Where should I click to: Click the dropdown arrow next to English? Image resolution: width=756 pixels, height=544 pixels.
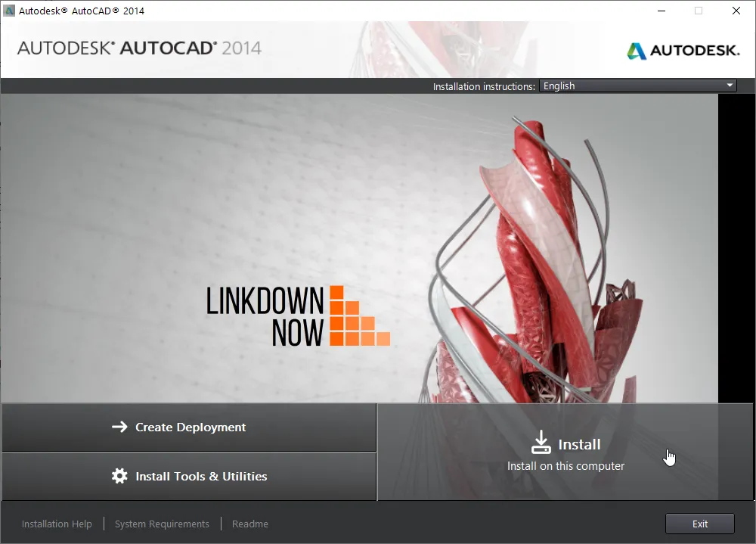point(728,85)
